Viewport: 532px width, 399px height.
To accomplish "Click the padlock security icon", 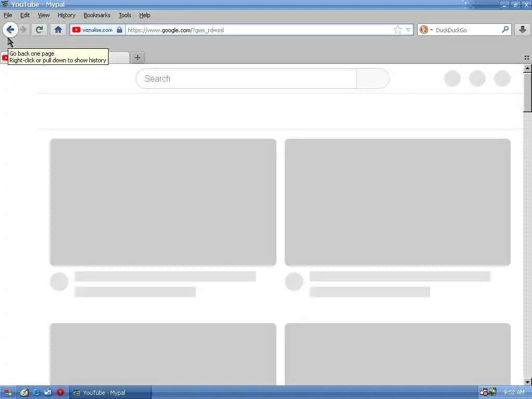I will tap(119, 30).
